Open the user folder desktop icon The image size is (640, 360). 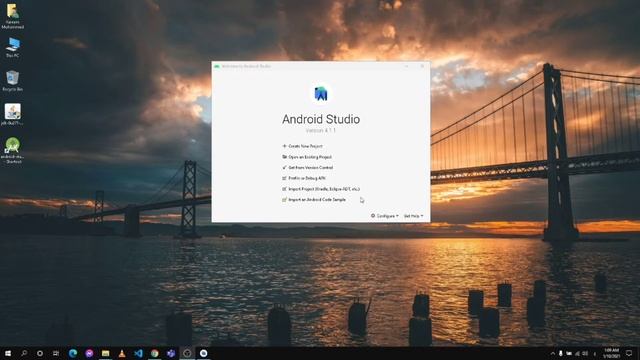pos(13,16)
